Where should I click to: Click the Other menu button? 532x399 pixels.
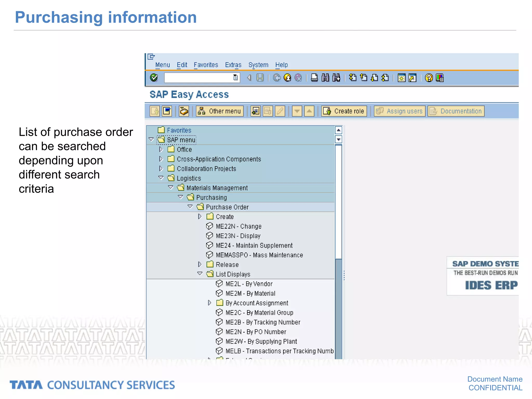[220, 111]
